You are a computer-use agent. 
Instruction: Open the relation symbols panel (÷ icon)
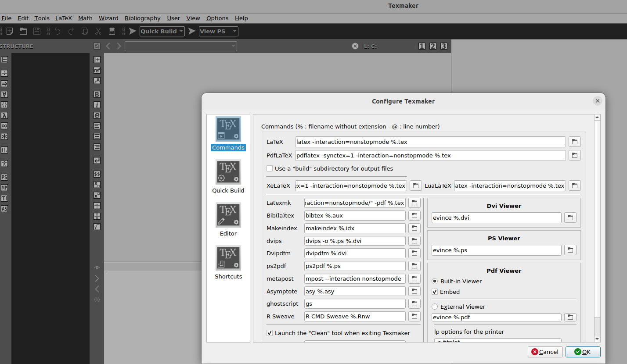tap(4, 73)
